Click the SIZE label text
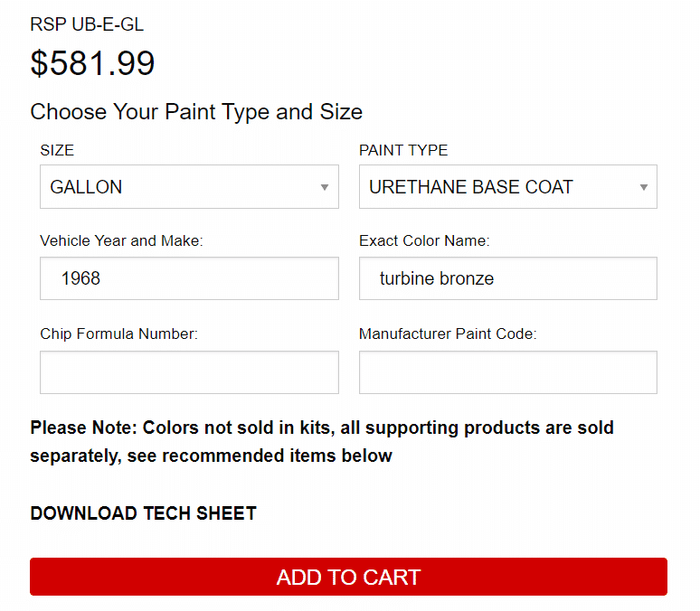700x611 pixels. (x=57, y=150)
